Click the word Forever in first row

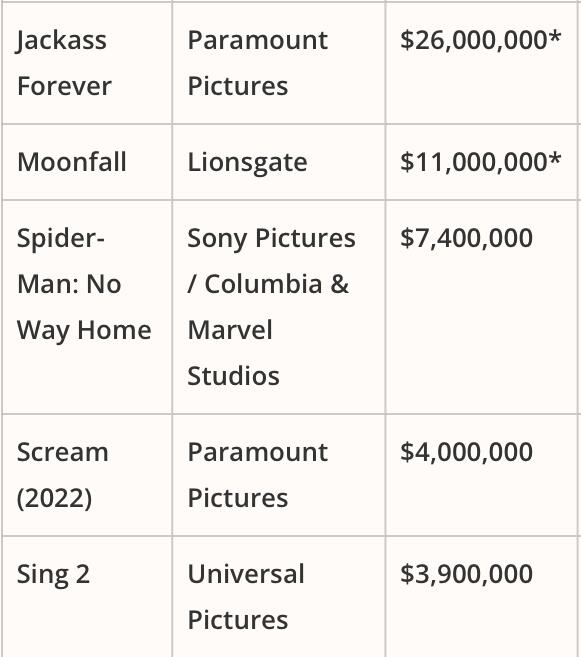click(x=64, y=86)
